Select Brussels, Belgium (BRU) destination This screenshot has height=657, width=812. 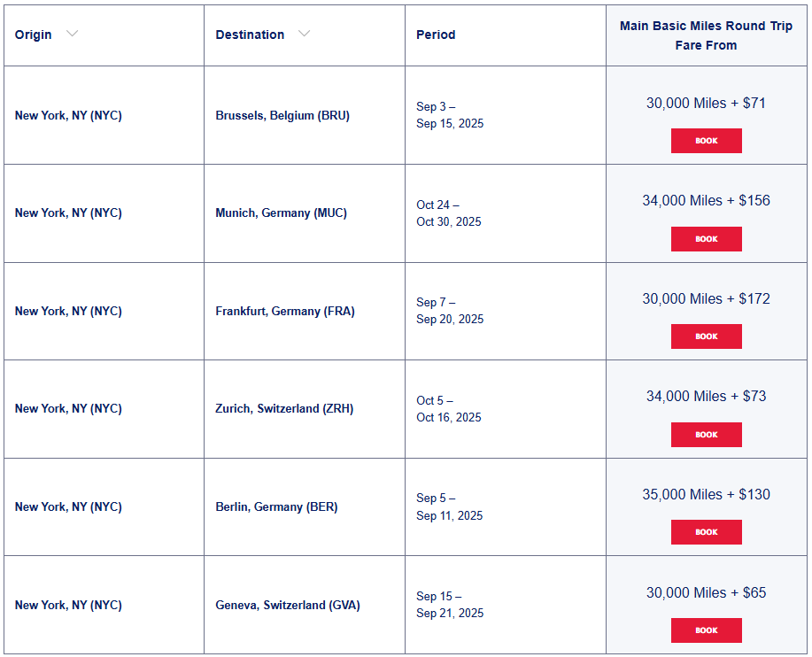pyautogui.click(x=282, y=115)
